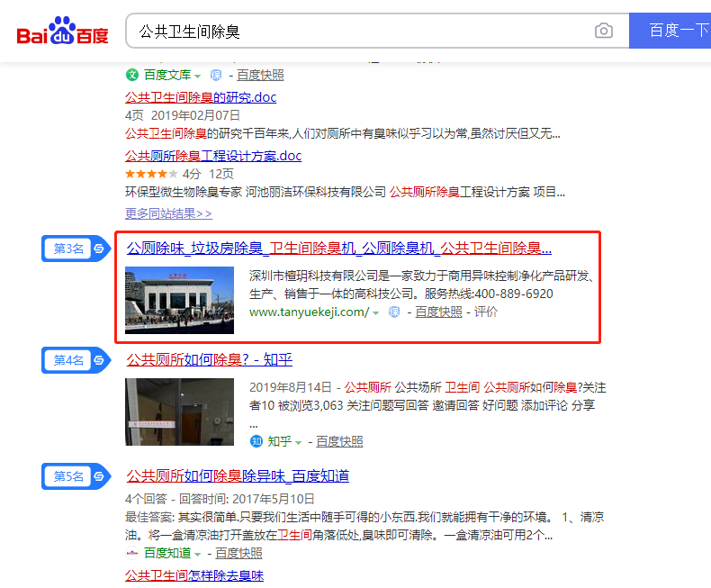
Task: Click blue 知乎 source icon
Action: point(256,441)
